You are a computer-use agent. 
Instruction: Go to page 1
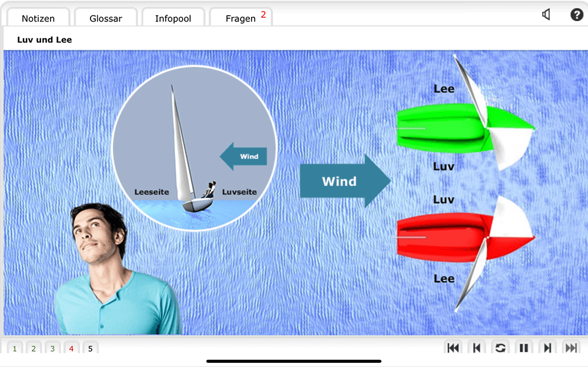[x=15, y=348]
